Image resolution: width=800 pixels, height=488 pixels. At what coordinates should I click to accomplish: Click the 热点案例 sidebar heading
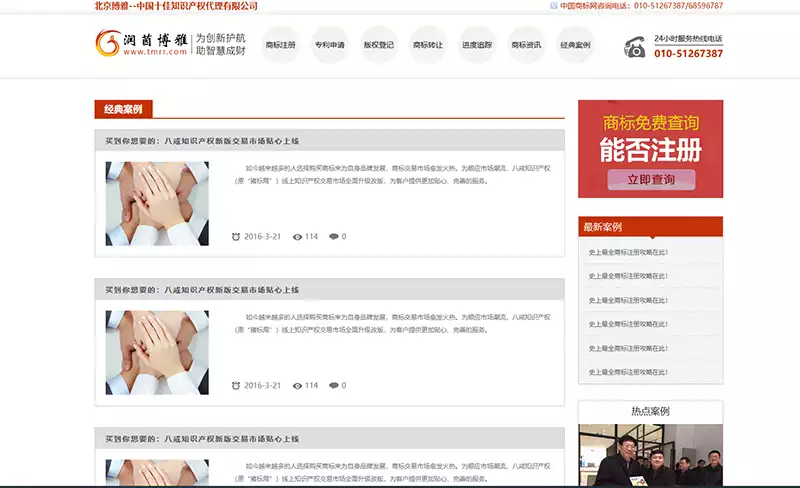(x=651, y=411)
